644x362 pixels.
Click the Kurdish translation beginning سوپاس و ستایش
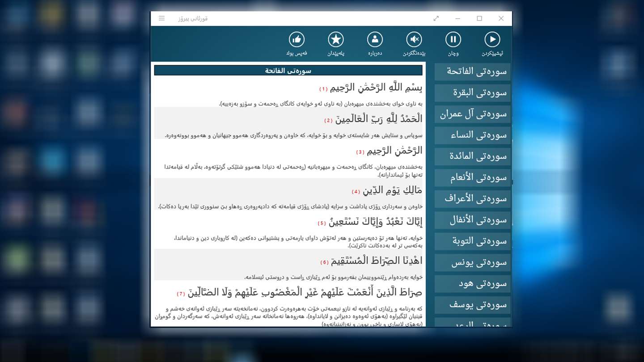[x=293, y=135]
